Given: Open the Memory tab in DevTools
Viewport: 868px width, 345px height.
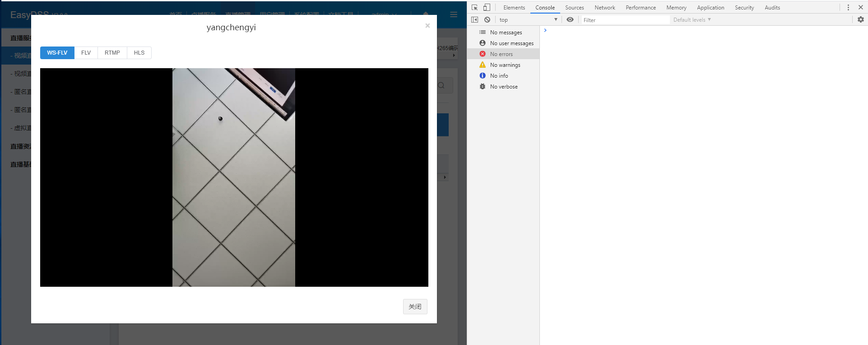Looking at the screenshot, I should pos(676,8).
